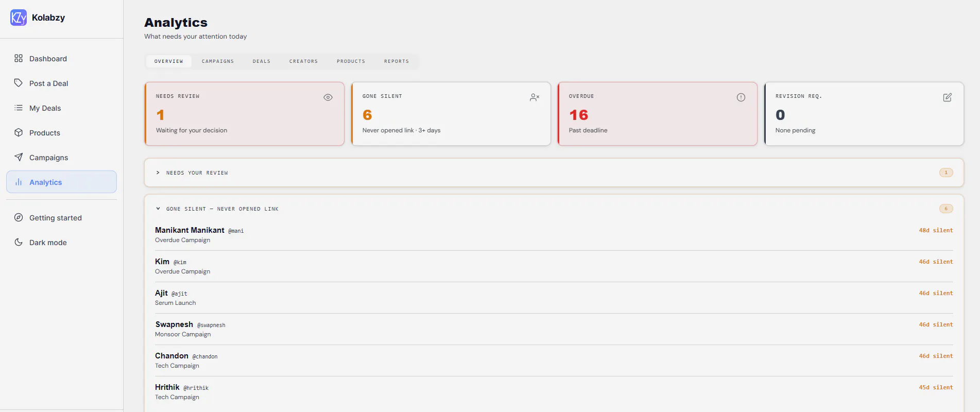980x412 pixels.
Task: Click the Getting started compass icon
Action: point(19,217)
